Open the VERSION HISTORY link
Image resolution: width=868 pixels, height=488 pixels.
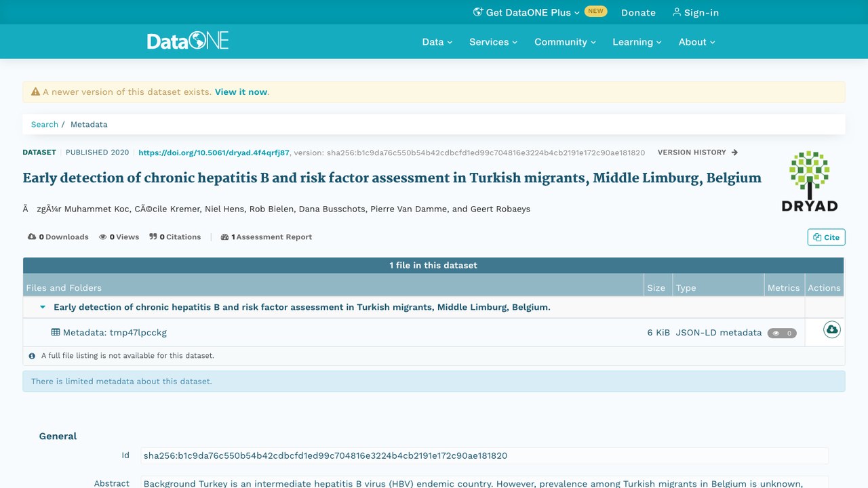[x=698, y=152]
